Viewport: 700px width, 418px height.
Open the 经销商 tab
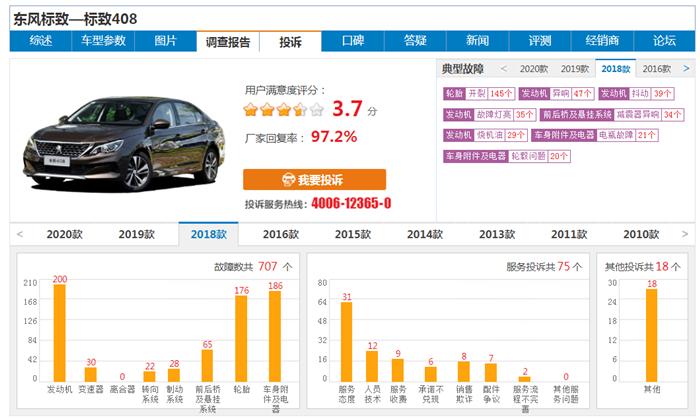(x=602, y=41)
